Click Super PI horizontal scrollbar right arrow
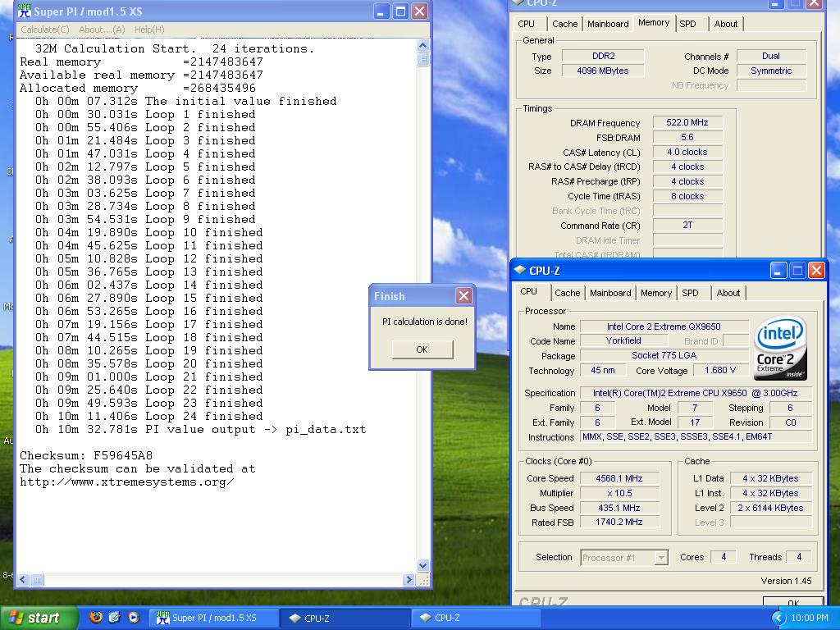Image resolution: width=840 pixels, height=630 pixels. 409,580
